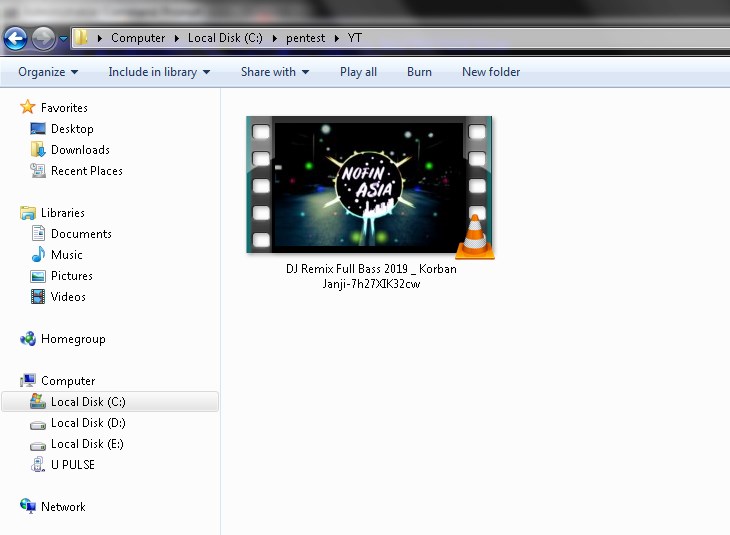730x535 pixels.
Task: Select Computer in the navigation pane
Action: pyautogui.click(x=68, y=381)
